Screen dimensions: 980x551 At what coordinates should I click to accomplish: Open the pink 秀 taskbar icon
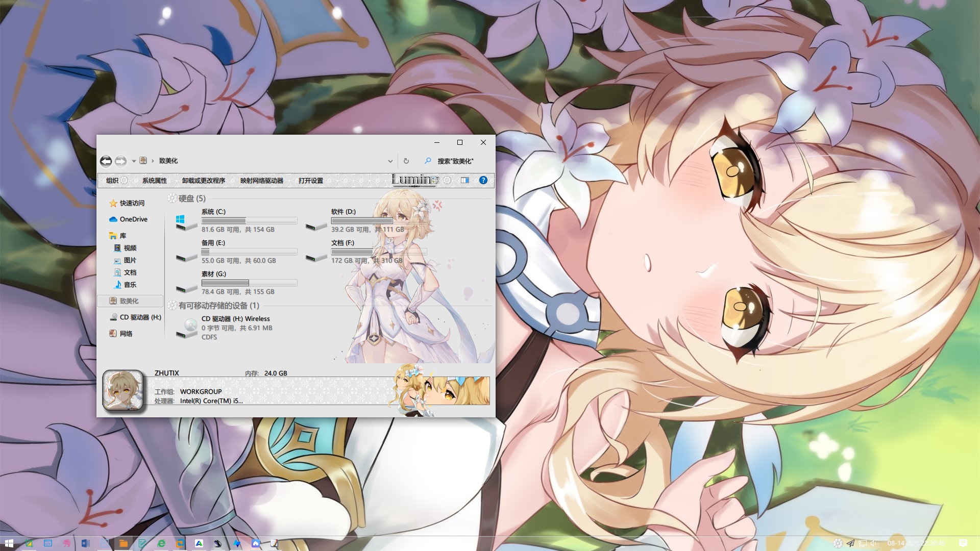point(66,543)
